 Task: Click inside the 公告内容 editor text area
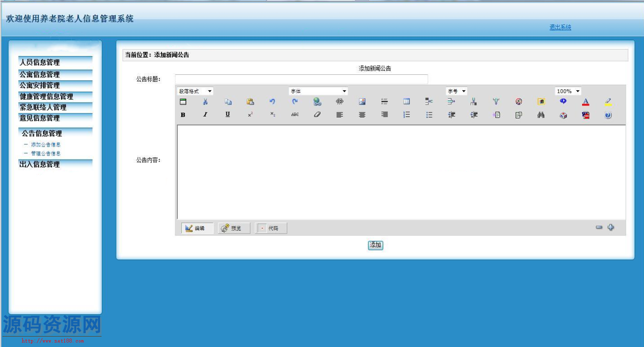[401, 172]
